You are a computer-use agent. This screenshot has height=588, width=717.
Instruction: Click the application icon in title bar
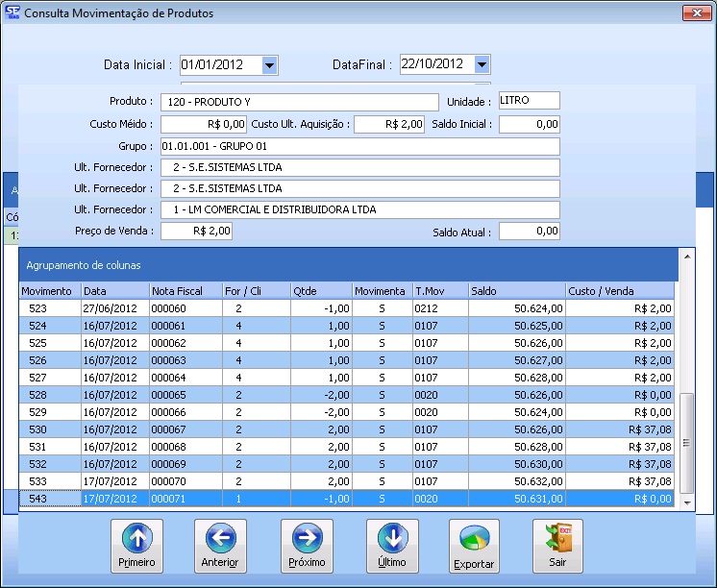[12, 14]
